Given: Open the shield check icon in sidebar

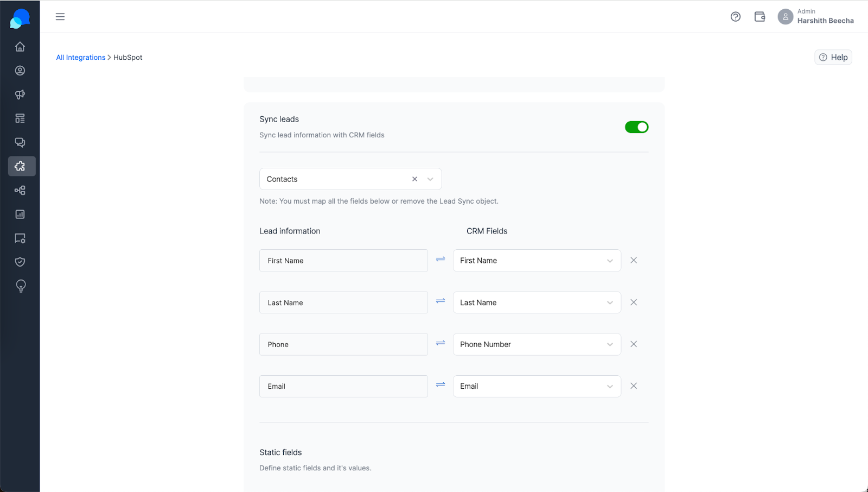Looking at the screenshot, I should (x=20, y=262).
